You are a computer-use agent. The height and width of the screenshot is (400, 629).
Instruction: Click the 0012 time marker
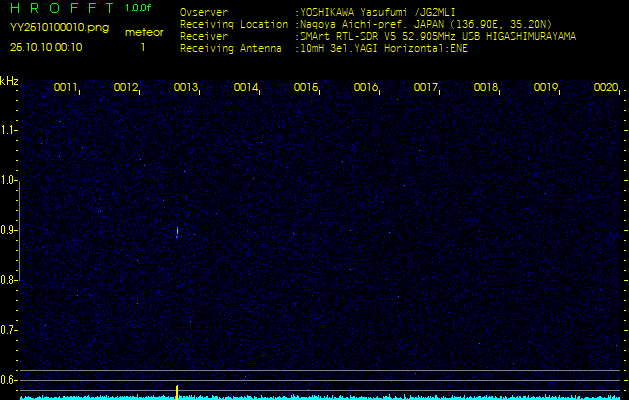click(126, 88)
